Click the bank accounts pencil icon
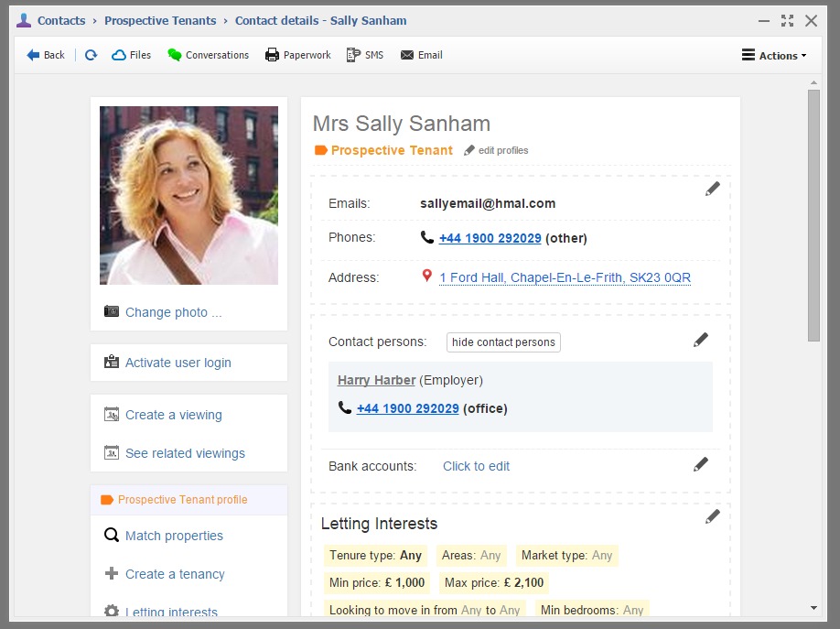Viewport: 840px width, 629px height. [700, 465]
